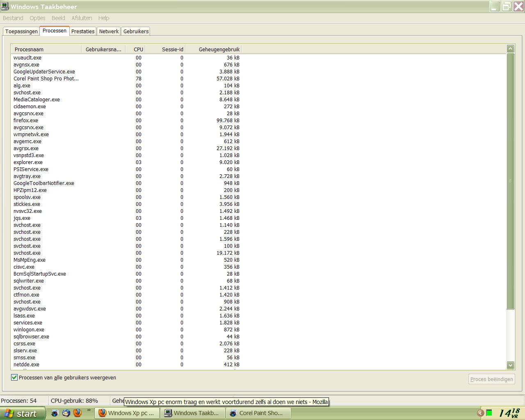Click the Firefox quick launch icon
Viewport: 525px width, 420px height.
(78, 413)
